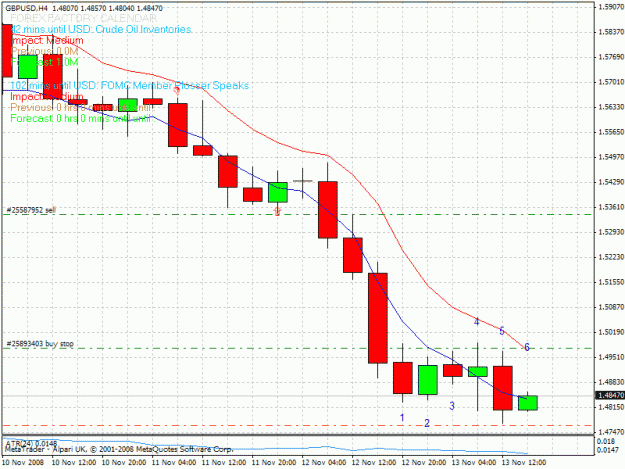Click '42 mins until USD: Crude Oil Inventories'
The width and height of the screenshot is (625, 469).
tap(101, 29)
